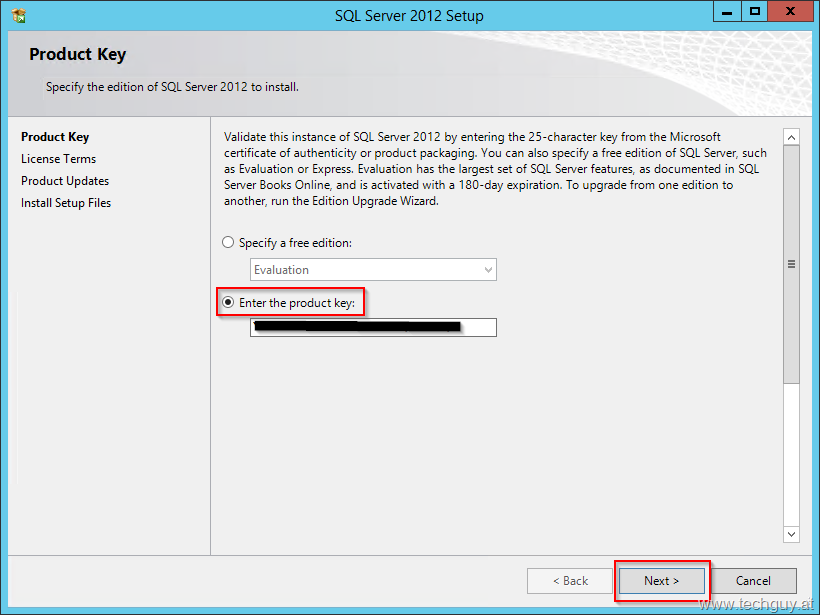Click the product key input field
The image size is (820, 615).
tap(373, 327)
